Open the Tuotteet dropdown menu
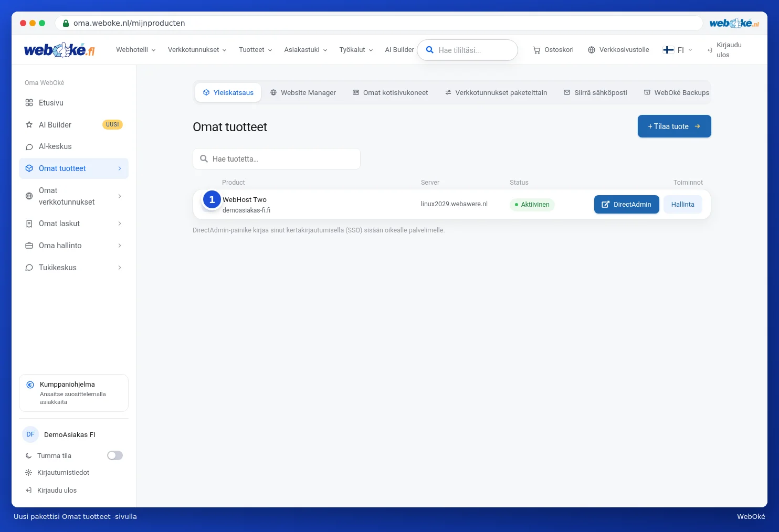The height and width of the screenshot is (532, 779). (256, 50)
